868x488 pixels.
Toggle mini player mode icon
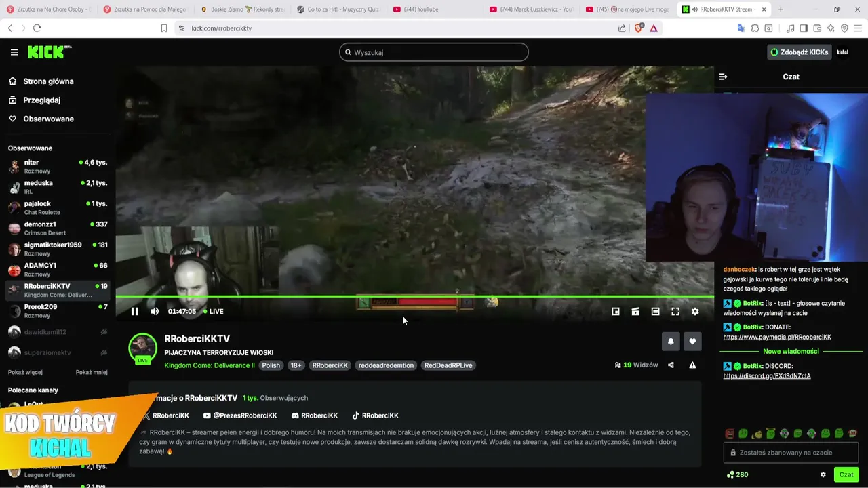[616, 312]
